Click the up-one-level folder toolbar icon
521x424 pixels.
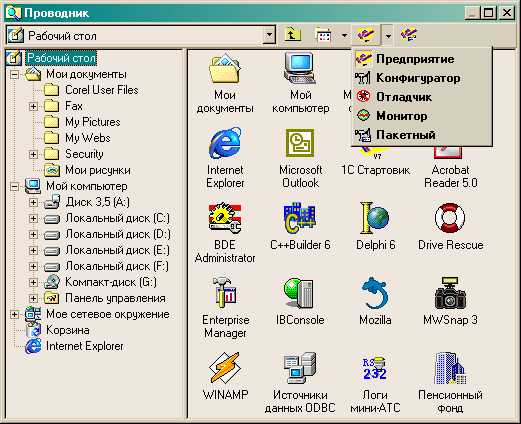(x=293, y=35)
